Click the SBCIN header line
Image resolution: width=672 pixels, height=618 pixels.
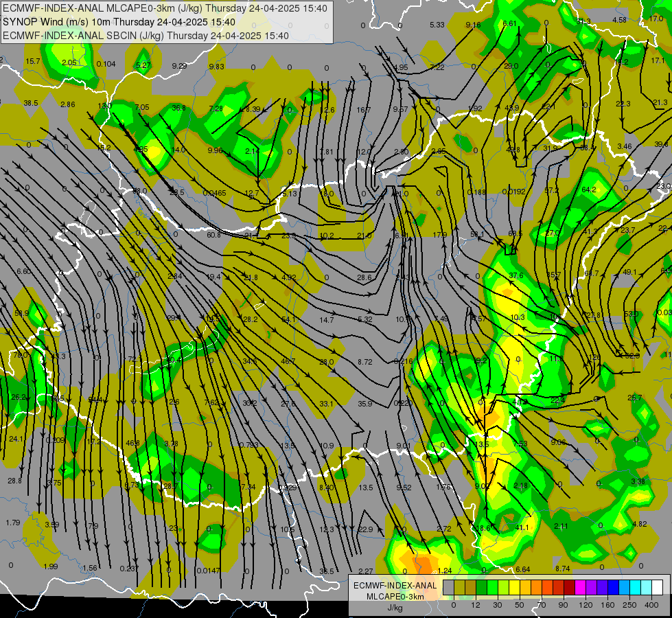pyautogui.click(x=146, y=36)
